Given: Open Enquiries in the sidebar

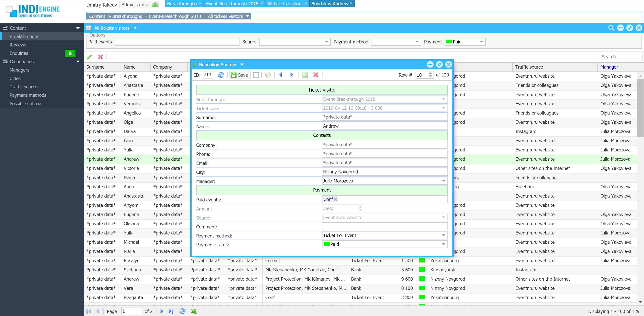Looking at the screenshot, I should [19, 53].
